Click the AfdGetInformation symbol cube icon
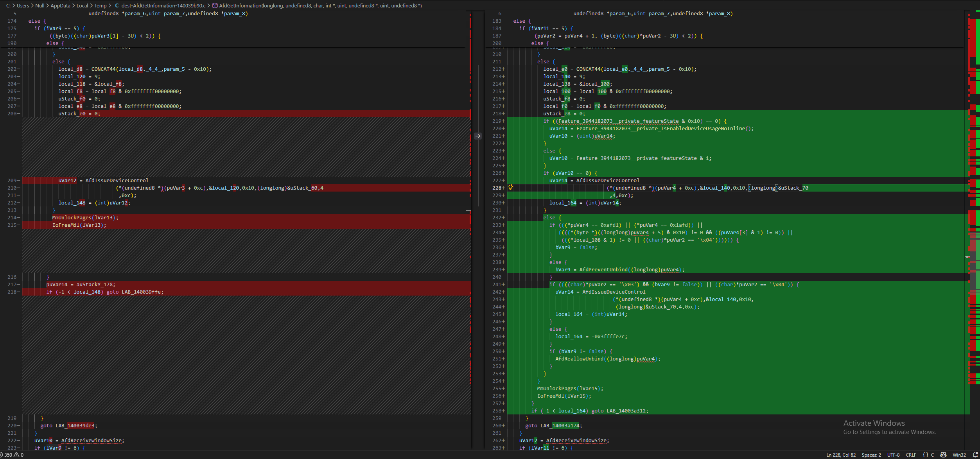Image resolution: width=980 pixels, height=459 pixels. [x=214, y=5]
